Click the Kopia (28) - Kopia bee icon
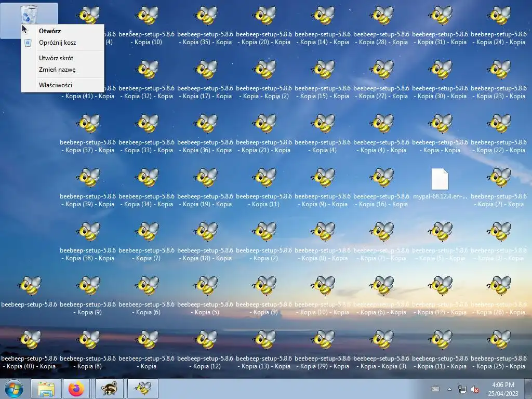Image resolution: width=532 pixels, height=399 pixels. (x=381, y=15)
